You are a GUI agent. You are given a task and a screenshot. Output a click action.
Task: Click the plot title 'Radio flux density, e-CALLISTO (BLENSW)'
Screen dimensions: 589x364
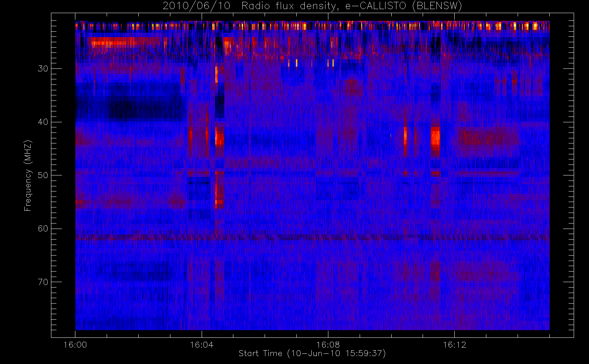pos(352,6)
